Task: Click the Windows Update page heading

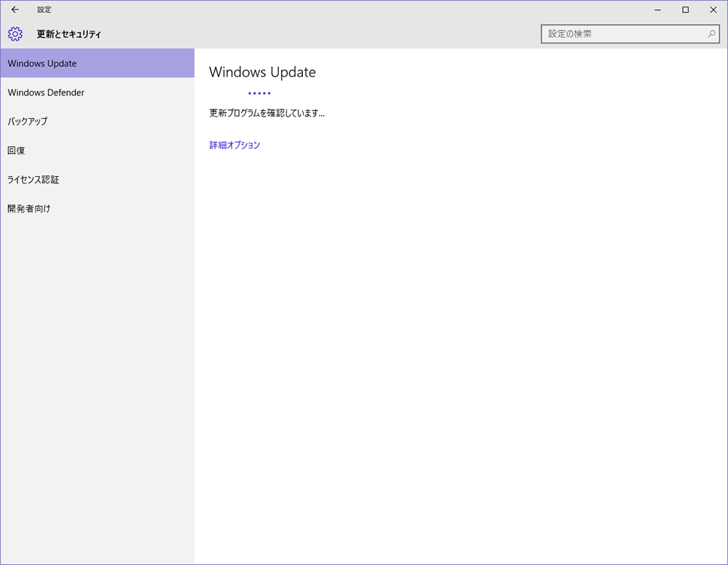Action: (262, 72)
